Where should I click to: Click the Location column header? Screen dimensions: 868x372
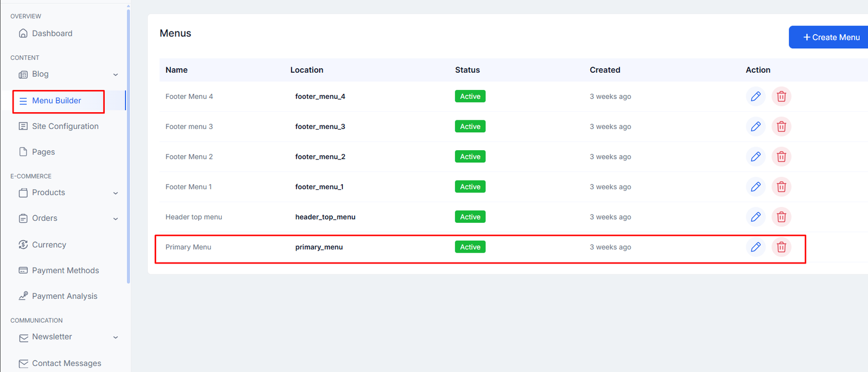(x=307, y=70)
